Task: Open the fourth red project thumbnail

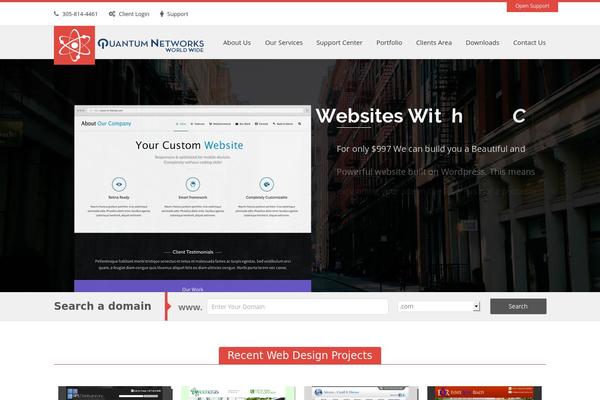Action: [484, 393]
